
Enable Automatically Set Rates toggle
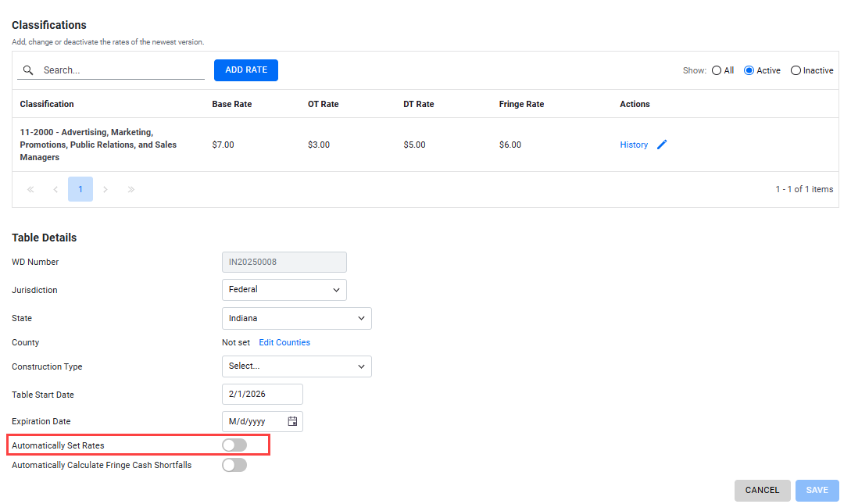coord(234,445)
